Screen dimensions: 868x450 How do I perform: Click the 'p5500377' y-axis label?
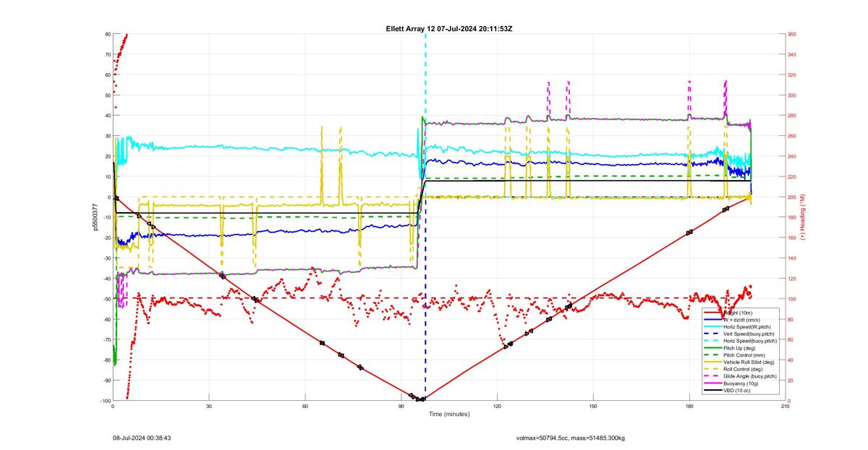click(x=95, y=217)
